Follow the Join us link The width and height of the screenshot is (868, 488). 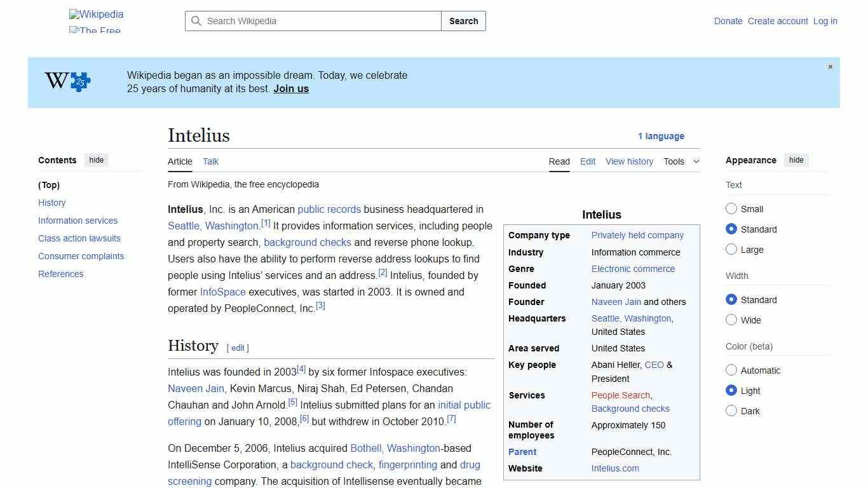click(x=290, y=88)
